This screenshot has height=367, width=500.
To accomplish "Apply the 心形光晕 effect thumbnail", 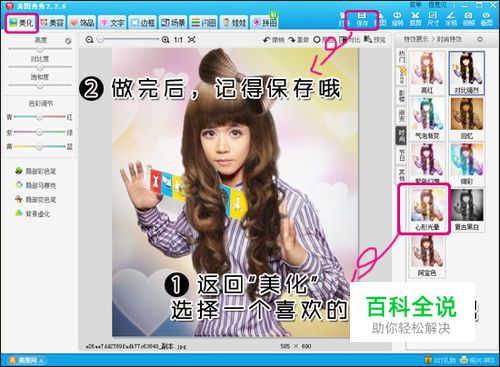I will pos(427,209).
